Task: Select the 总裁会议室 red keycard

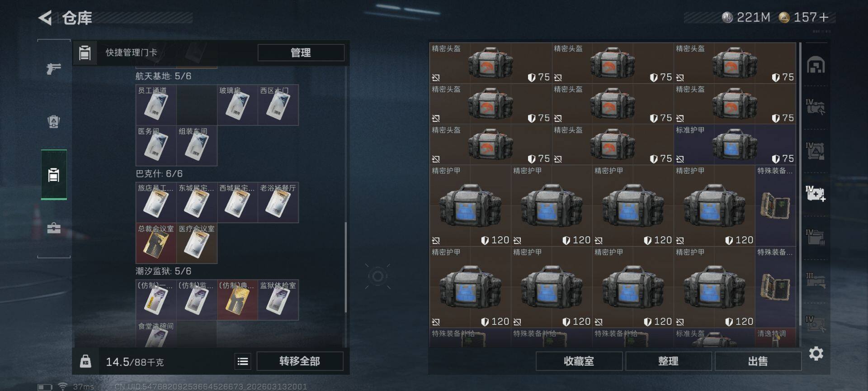Action: click(156, 243)
